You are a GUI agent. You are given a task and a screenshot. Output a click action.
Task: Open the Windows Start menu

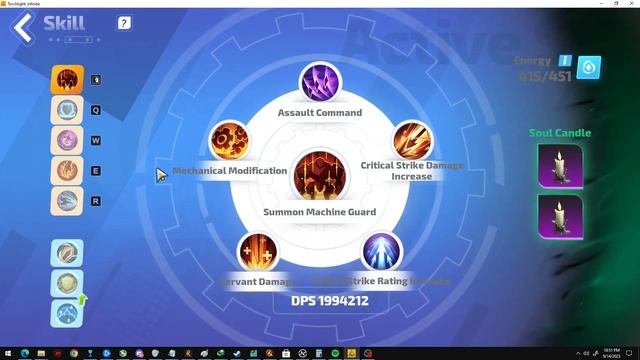click(x=8, y=353)
